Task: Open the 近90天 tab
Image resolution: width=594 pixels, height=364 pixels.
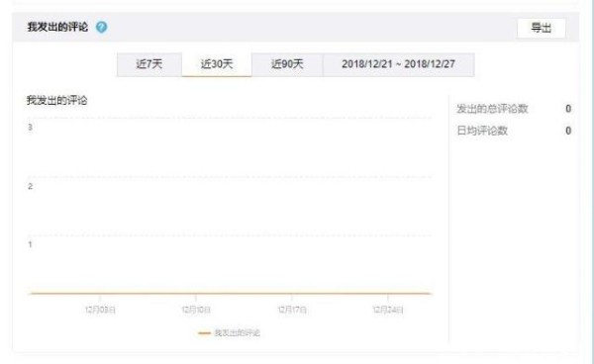Action: pyautogui.click(x=287, y=64)
